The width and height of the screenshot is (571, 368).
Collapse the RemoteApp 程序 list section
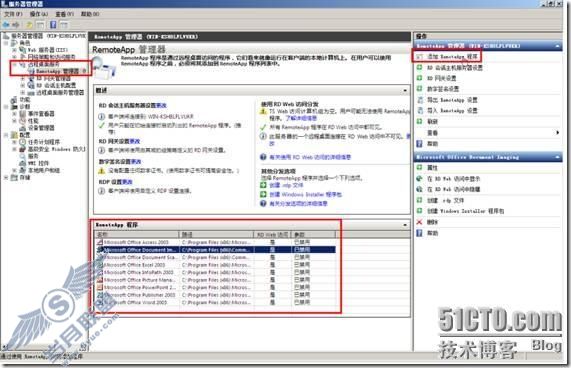[x=405, y=225]
